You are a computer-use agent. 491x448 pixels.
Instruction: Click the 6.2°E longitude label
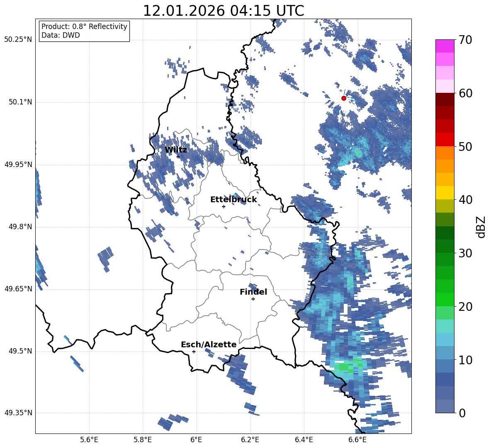point(250,440)
